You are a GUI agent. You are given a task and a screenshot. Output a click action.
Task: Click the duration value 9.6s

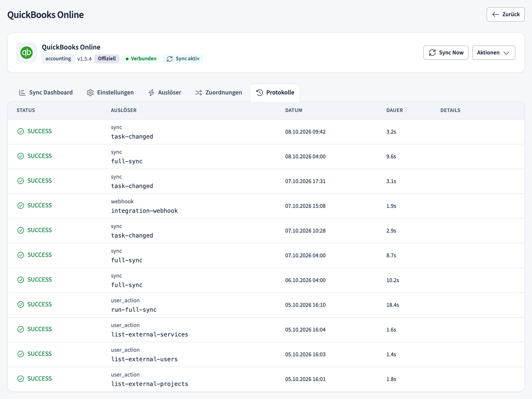tap(391, 156)
